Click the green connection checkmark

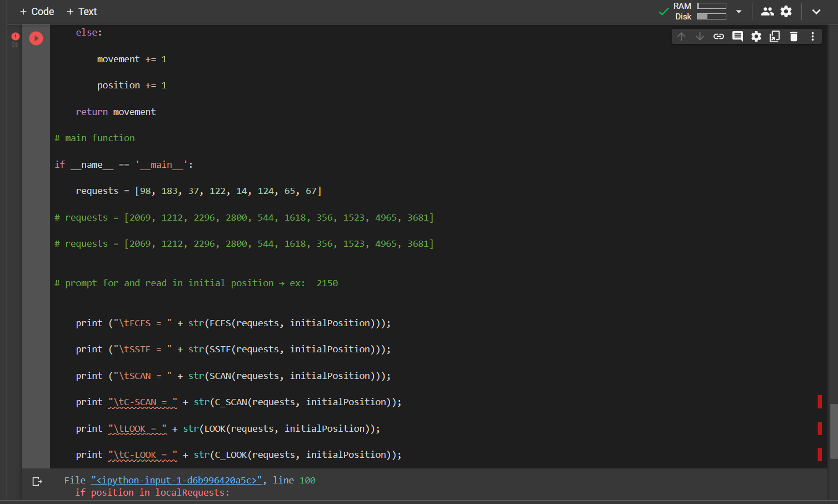pos(663,10)
